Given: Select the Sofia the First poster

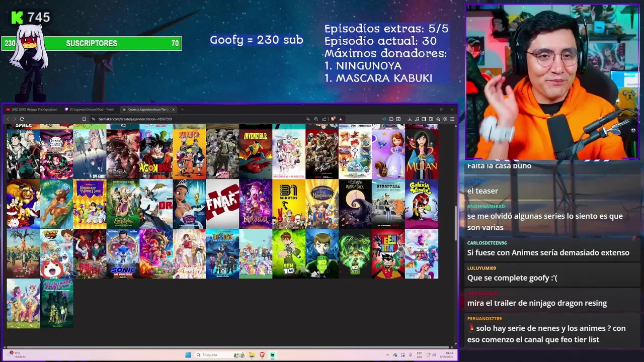Looking at the screenshot, I should coord(388,153).
